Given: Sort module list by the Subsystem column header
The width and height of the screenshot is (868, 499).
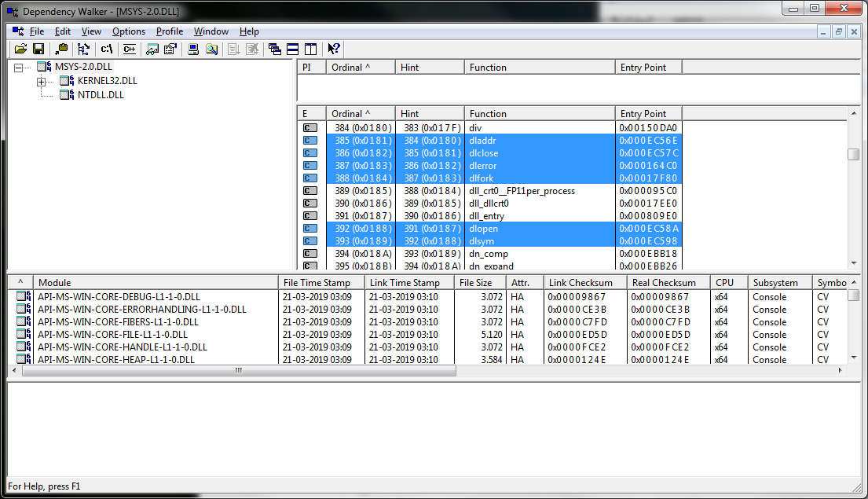Looking at the screenshot, I should point(779,282).
